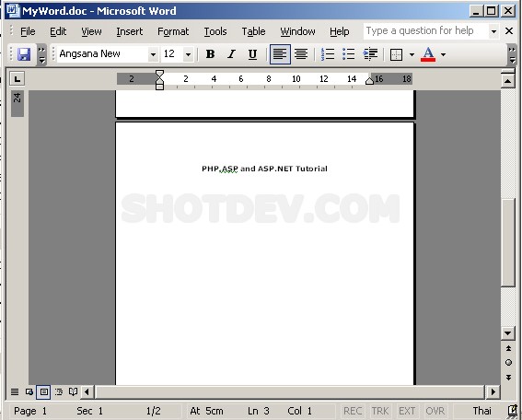Apply the red Font Color
Image resolution: width=522 pixels, height=420 pixels.
pyautogui.click(x=428, y=54)
